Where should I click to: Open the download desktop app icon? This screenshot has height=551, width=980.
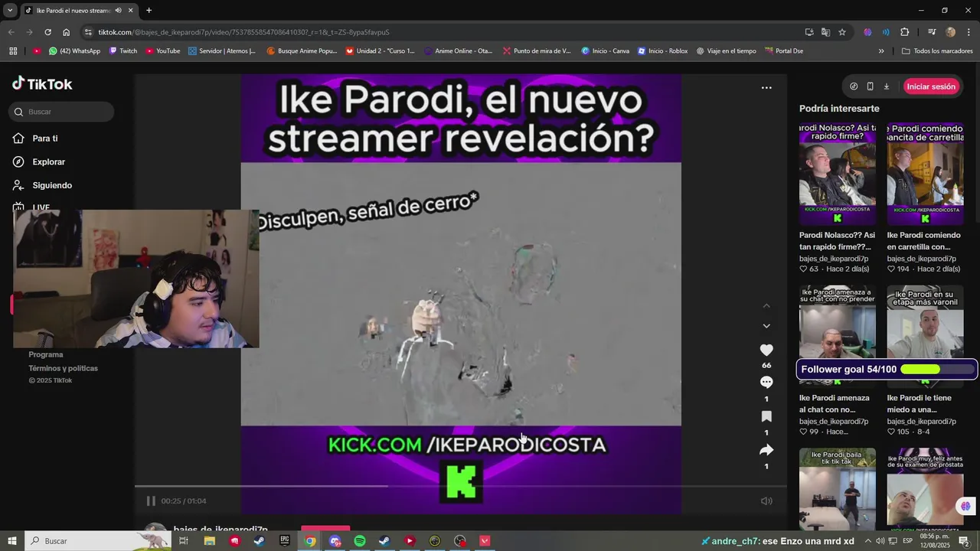[887, 86]
